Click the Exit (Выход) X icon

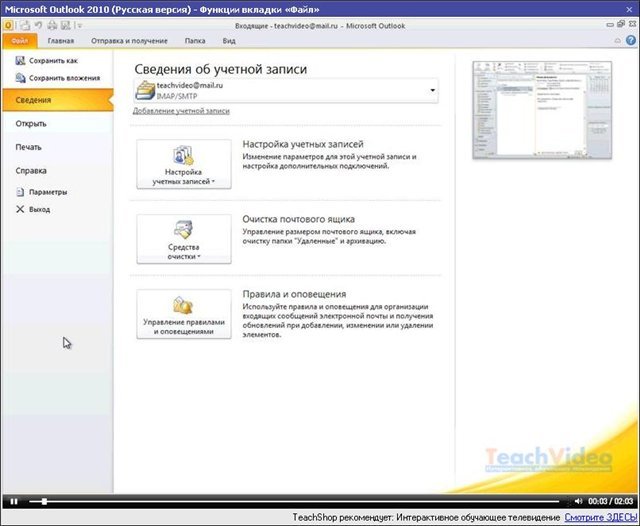point(19,209)
